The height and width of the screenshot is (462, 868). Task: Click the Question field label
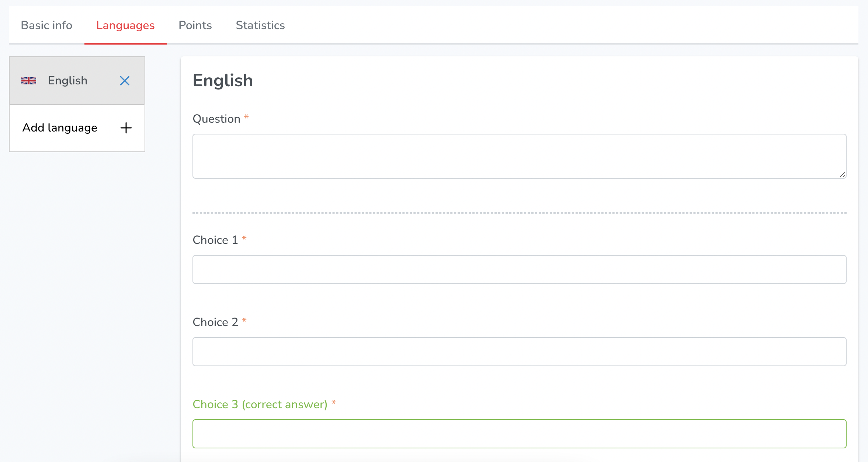[x=216, y=119]
